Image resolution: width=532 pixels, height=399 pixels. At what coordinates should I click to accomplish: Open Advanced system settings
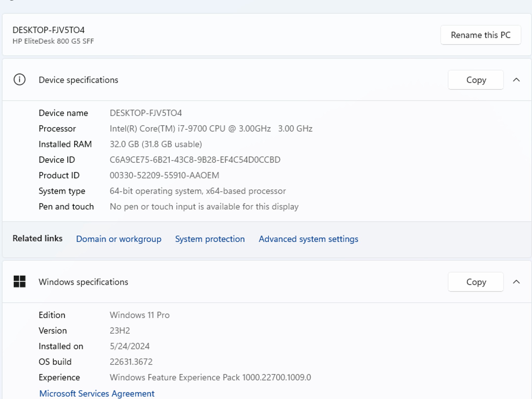coord(308,239)
